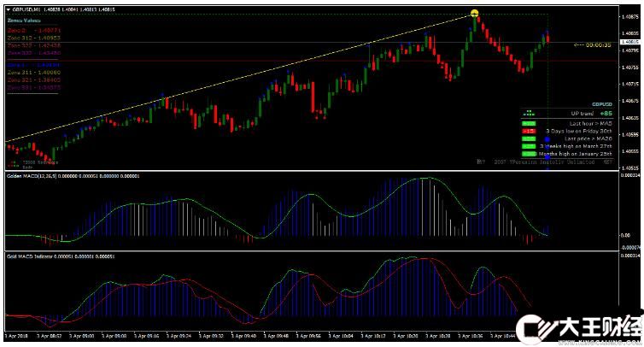Click the yellow smiley marker at price peak
The width and height of the screenshot is (644, 347).
[x=474, y=14]
